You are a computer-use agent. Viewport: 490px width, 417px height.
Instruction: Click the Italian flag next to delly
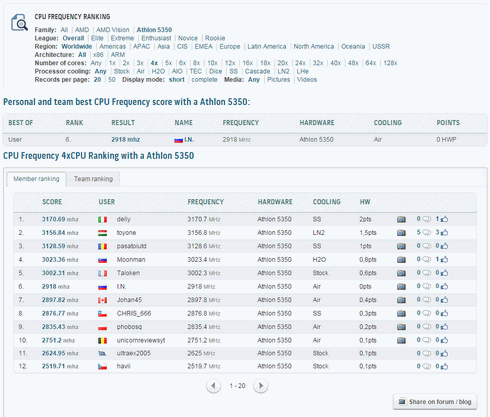(x=102, y=220)
